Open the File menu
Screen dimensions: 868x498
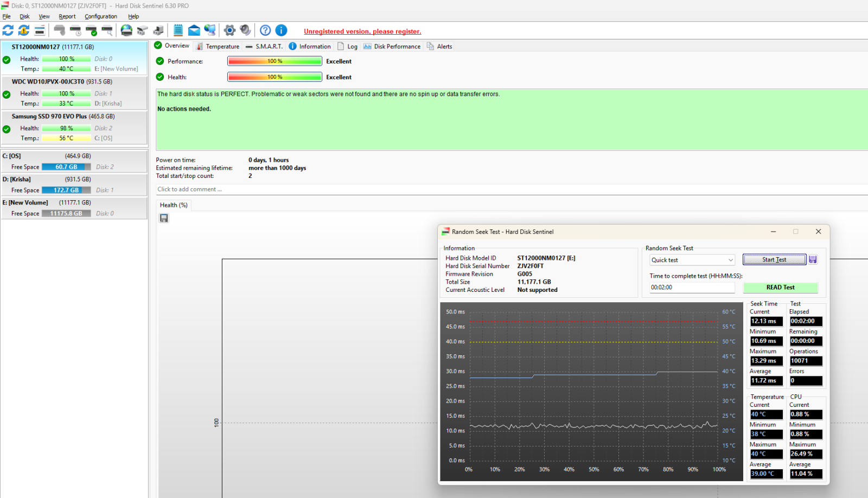coord(7,16)
